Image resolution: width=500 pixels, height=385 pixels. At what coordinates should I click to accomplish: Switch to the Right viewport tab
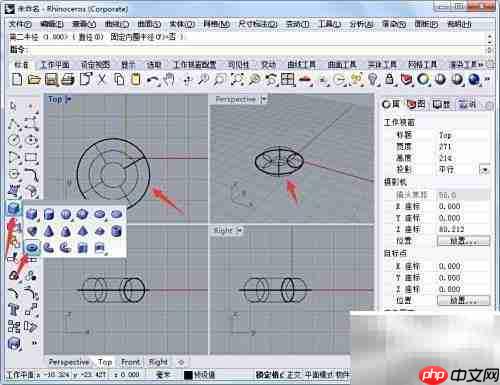pyautogui.click(x=158, y=362)
